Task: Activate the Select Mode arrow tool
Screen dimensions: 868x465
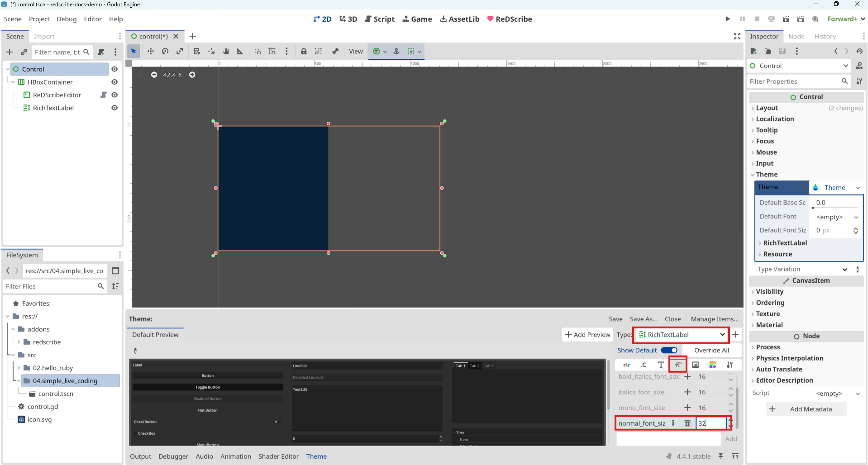Action: 134,51
